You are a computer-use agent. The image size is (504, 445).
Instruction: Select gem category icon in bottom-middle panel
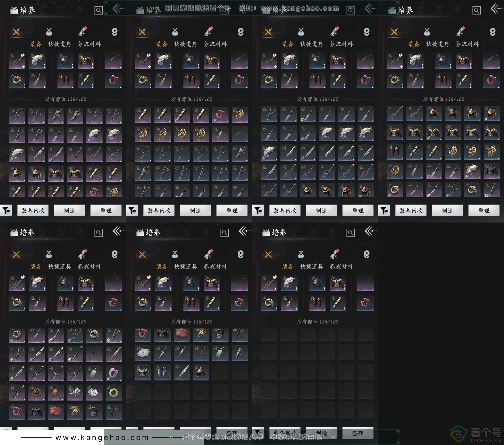tap(241, 254)
